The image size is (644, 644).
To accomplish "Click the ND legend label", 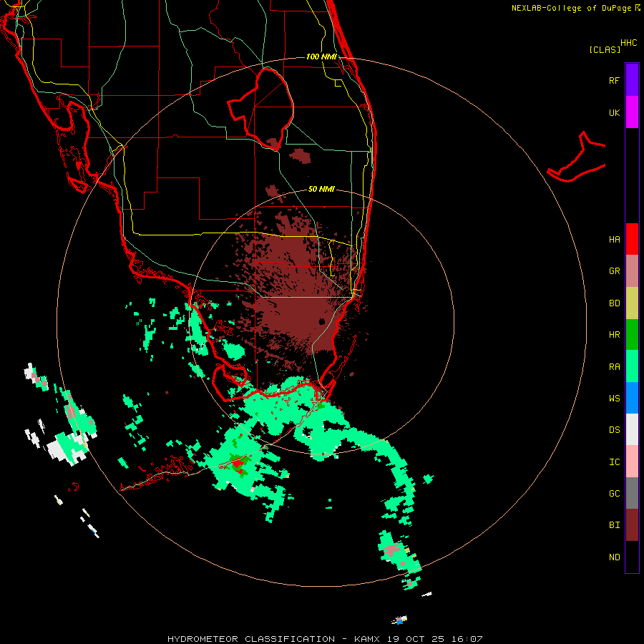I will [x=614, y=557].
